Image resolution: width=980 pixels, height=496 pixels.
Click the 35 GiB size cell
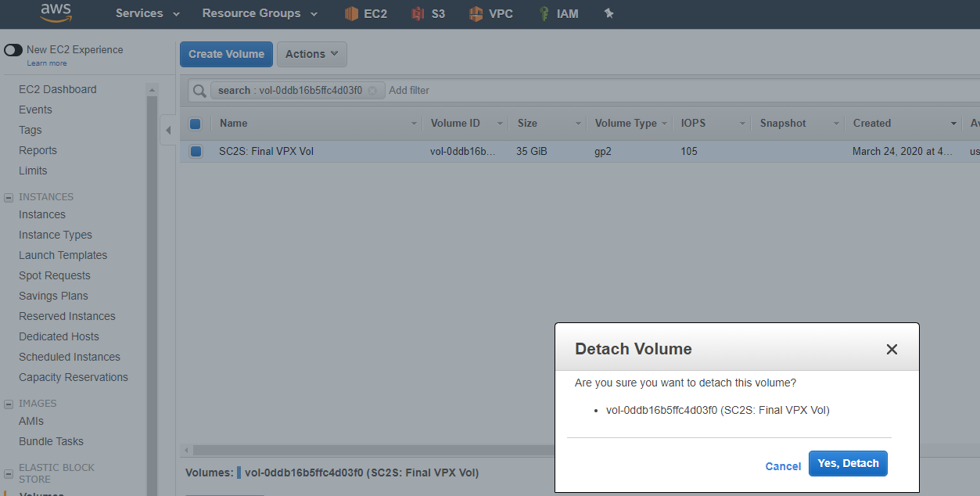[x=532, y=152]
